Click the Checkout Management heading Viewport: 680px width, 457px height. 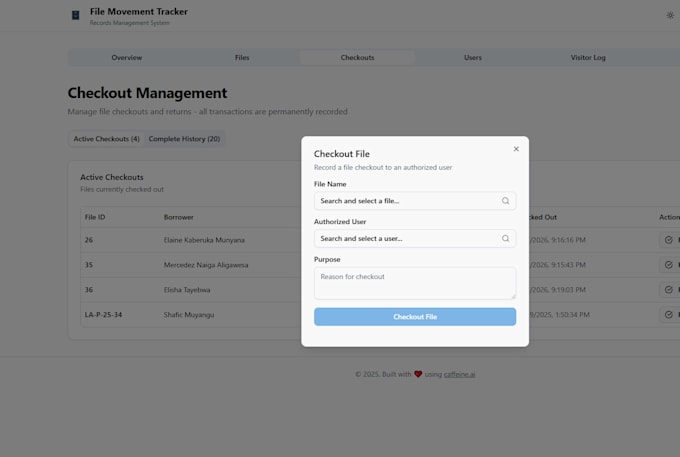pos(147,93)
